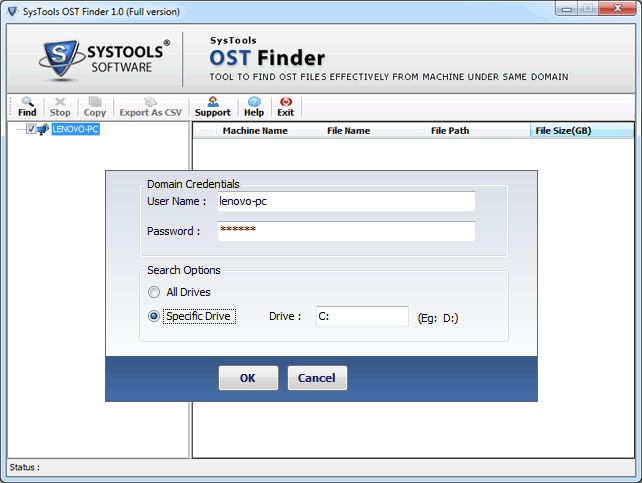Open Help from the toolbar
Viewport: 642px width, 483px height.
[254, 107]
